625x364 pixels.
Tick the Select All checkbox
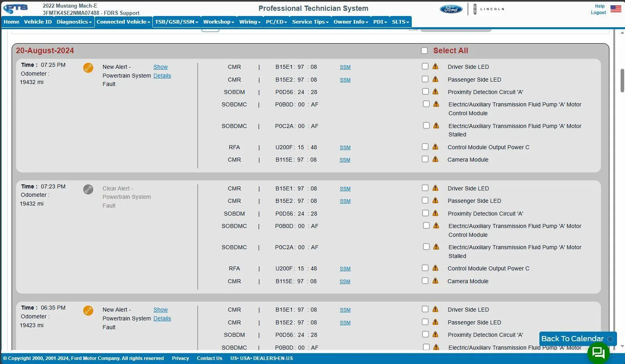(x=424, y=50)
